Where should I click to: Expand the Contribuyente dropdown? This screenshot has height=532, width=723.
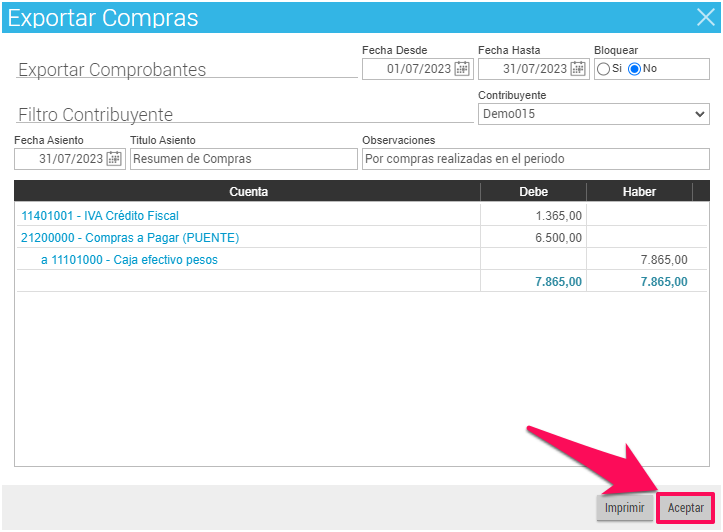[x=699, y=114]
